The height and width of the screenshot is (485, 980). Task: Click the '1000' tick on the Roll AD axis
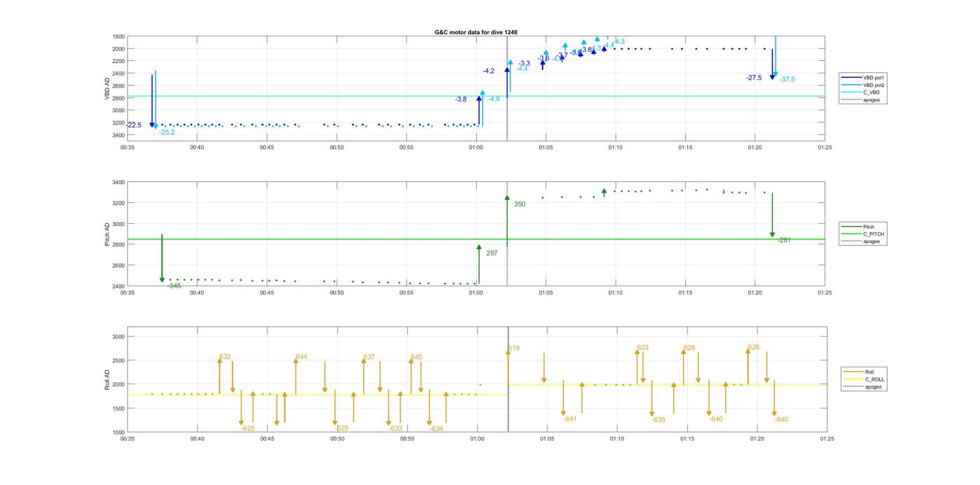(x=118, y=433)
